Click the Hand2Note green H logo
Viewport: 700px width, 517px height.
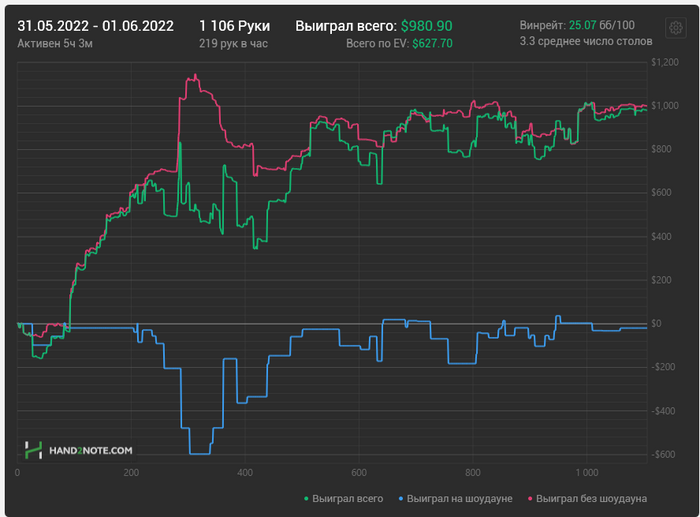click(33, 451)
